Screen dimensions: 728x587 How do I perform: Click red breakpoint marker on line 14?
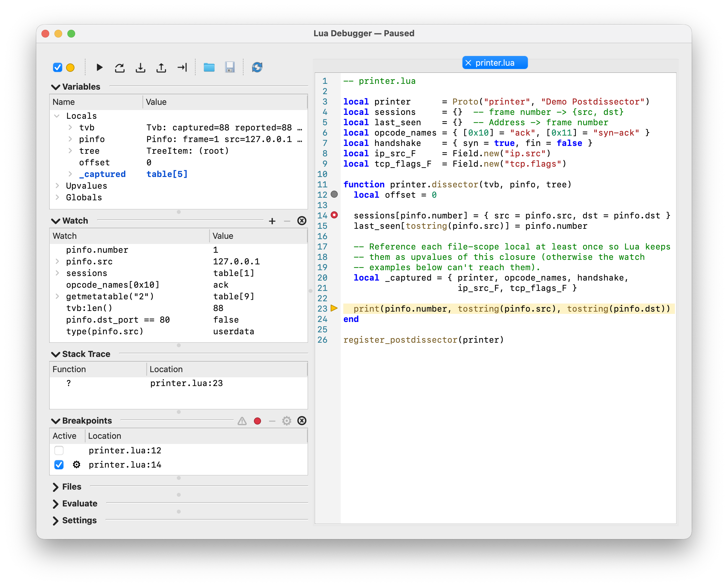(x=335, y=215)
